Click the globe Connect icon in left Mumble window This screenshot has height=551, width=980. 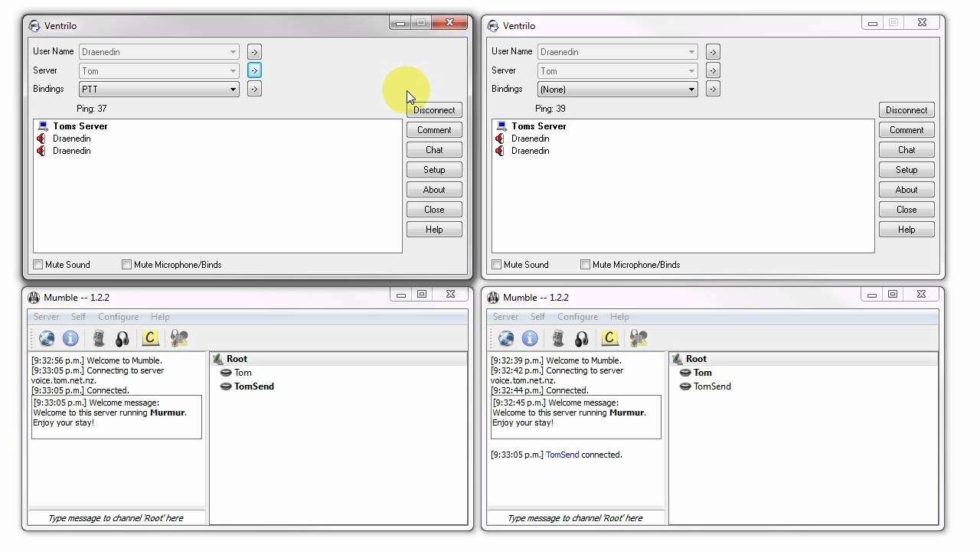coord(47,338)
